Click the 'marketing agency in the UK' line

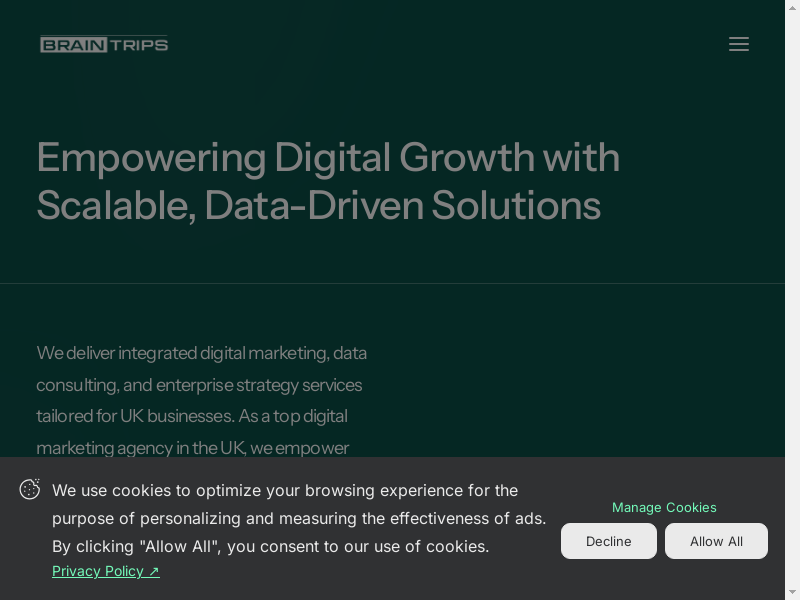[192, 448]
